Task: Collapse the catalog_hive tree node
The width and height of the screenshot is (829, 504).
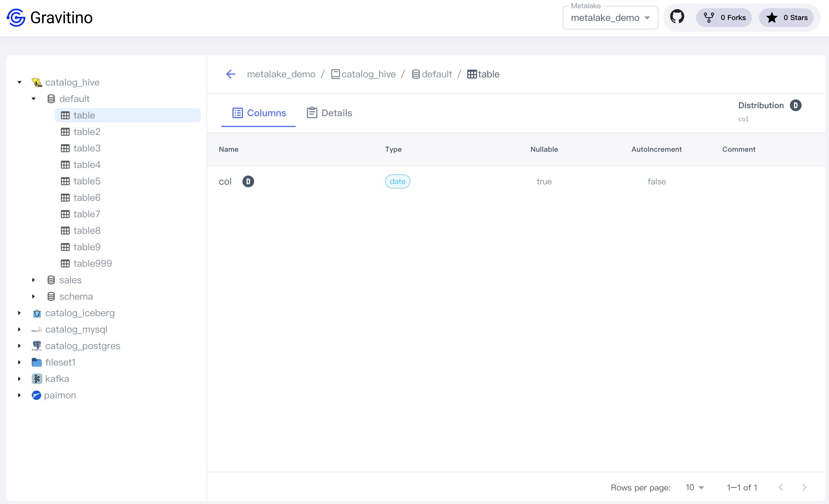Action: click(19, 82)
